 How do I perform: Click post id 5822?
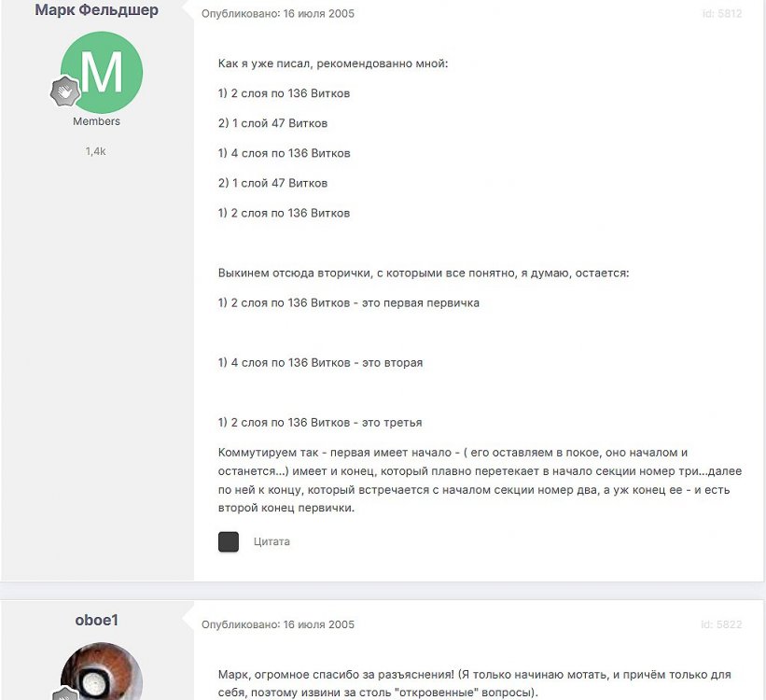(x=722, y=624)
